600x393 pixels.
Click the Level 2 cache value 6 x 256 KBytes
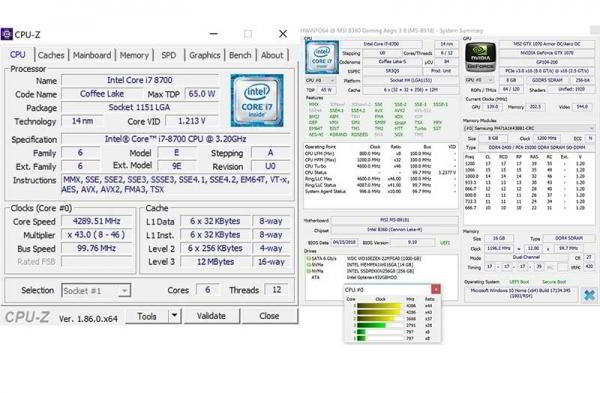point(215,248)
